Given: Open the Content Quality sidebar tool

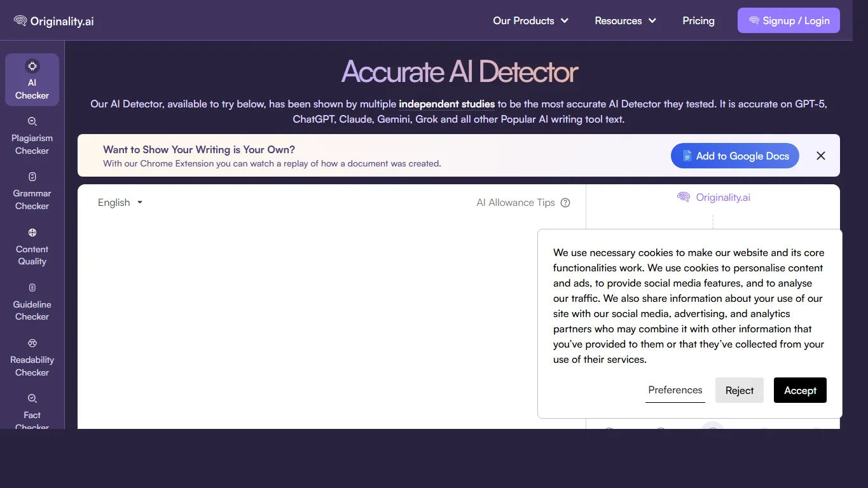Looking at the screenshot, I should tap(32, 247).
